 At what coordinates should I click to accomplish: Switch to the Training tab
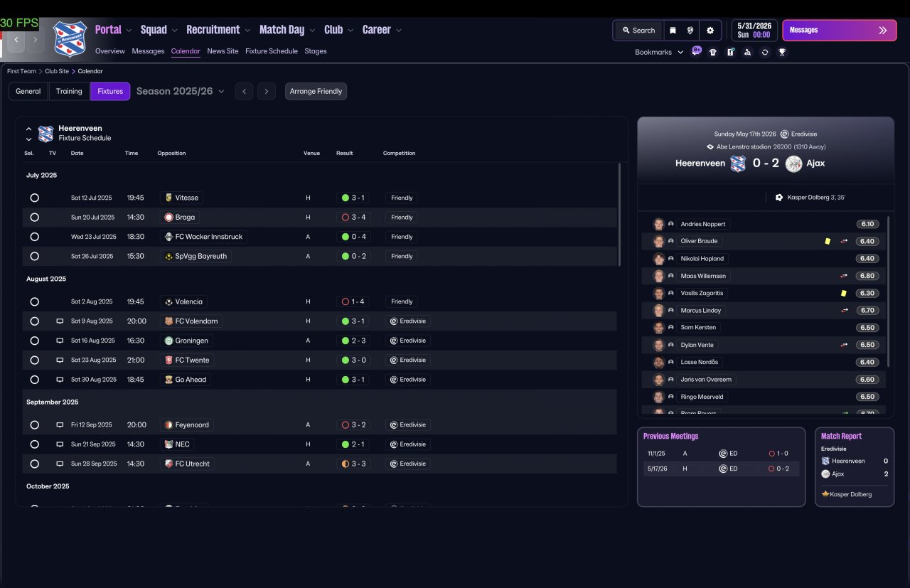click(69, 91)
